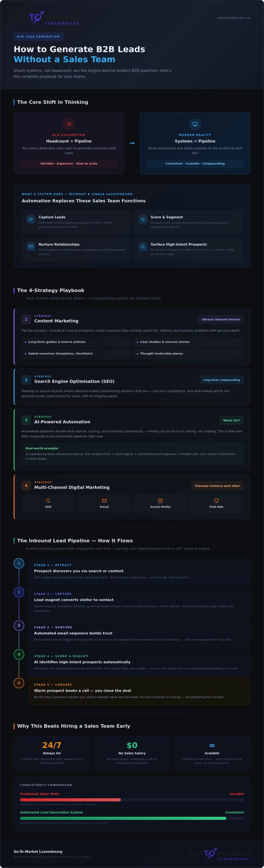Viewport: 264px width, 868px height.
Task: Select the Paid Ads channel tile
Action: [x=216, y=504]
